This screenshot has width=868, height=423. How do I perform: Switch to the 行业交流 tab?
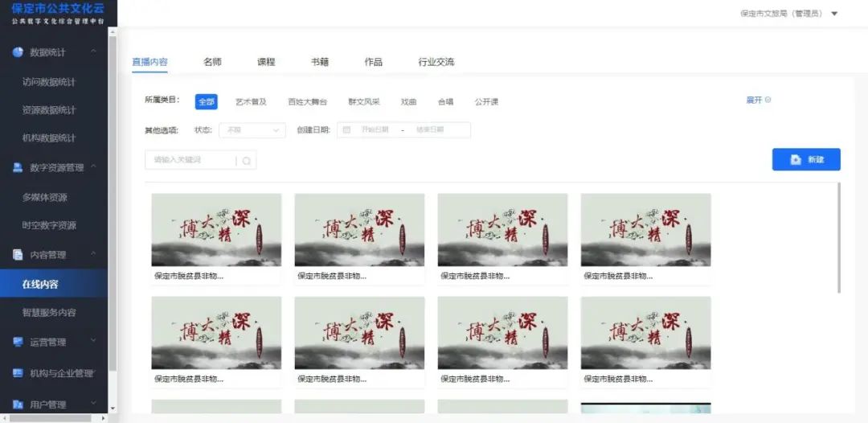[436, 62]
